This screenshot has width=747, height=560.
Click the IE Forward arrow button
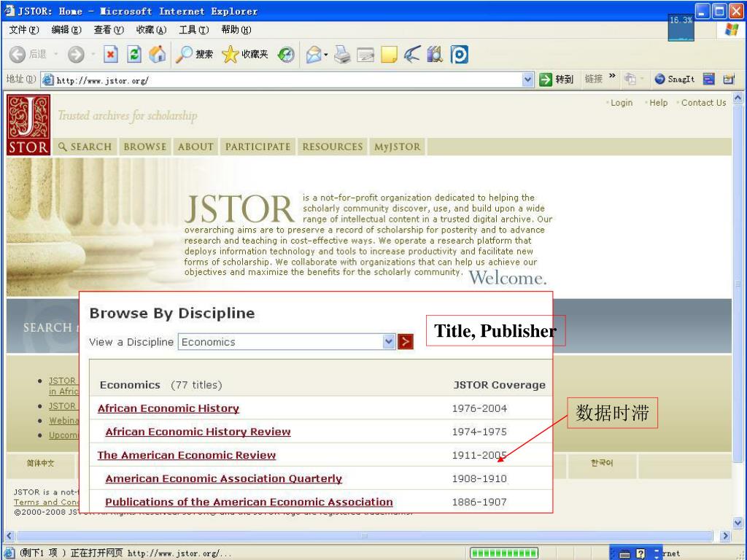[76, 54]
